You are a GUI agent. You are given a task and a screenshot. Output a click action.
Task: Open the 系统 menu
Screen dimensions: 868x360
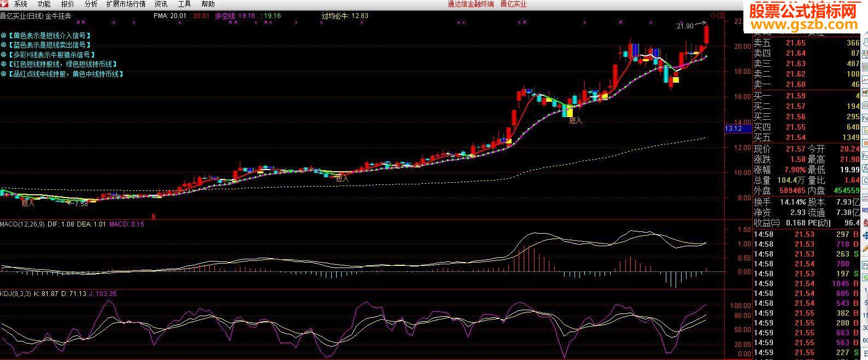coord(20,4)
